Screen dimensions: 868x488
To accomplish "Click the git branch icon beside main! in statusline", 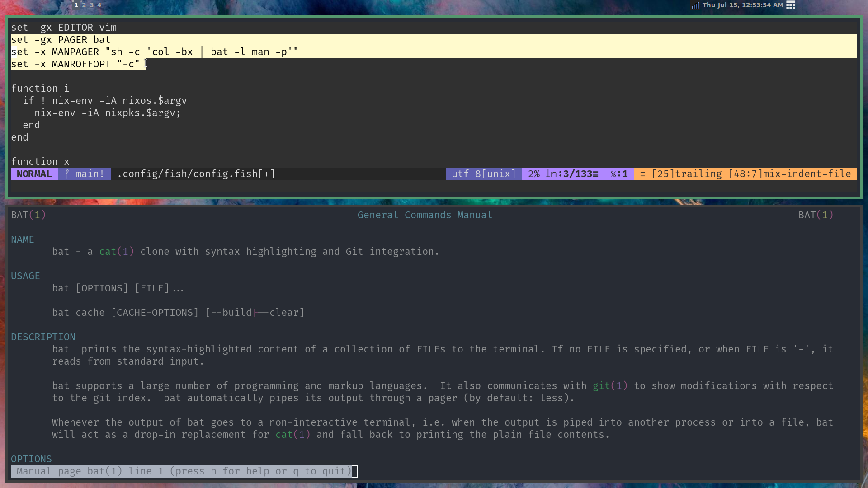I will point(67,174).
